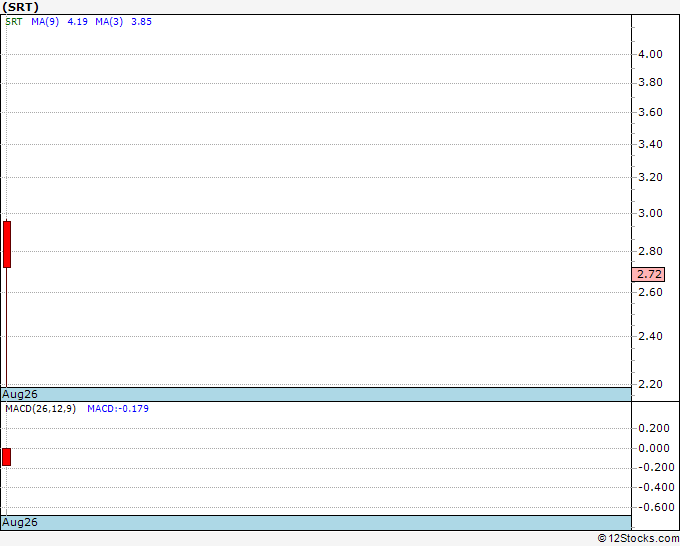Click the Aug26 date under price chart
Image resolution: width=680 pixels, height=546 pixels.
(x=20, y=394)
